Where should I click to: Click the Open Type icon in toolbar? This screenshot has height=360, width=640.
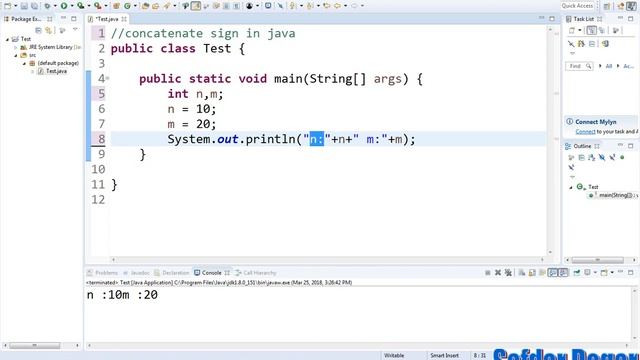click(145, 6)
